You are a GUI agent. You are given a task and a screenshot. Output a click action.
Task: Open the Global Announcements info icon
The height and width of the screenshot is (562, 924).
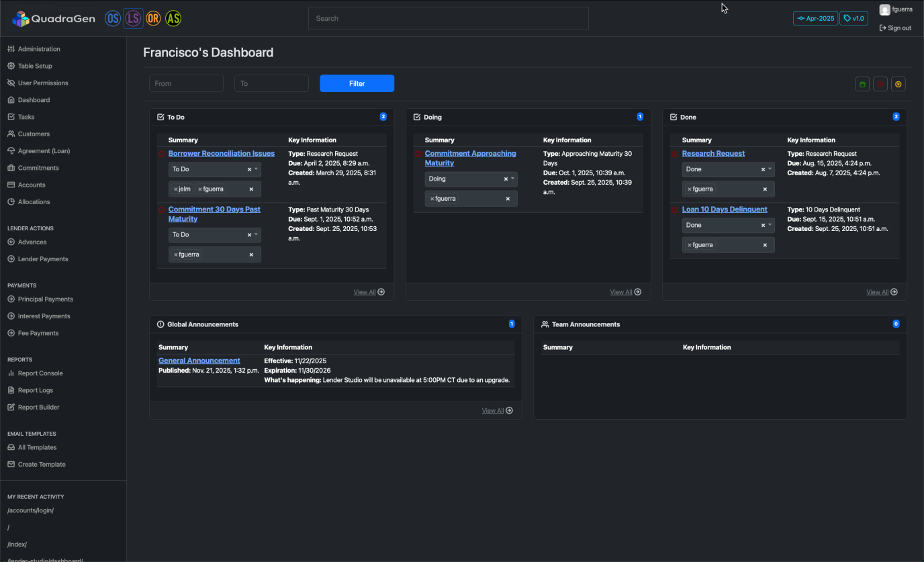point(160,324)
